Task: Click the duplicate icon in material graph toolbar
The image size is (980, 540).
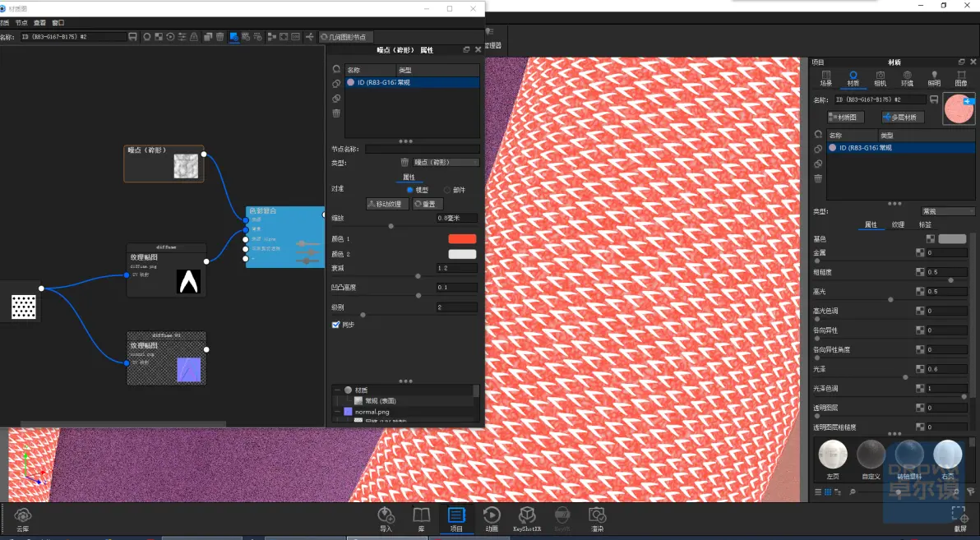Action: pos(208,37)
